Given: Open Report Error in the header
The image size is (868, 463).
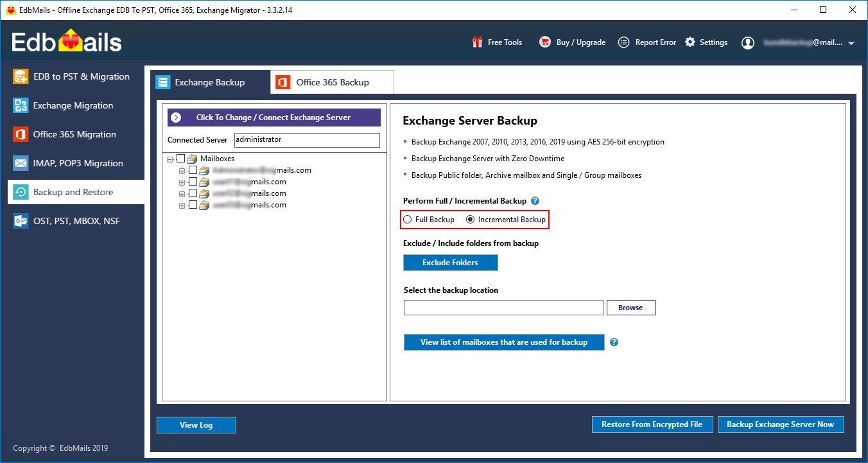Looking at the screenshot, I should pos(647,42).
